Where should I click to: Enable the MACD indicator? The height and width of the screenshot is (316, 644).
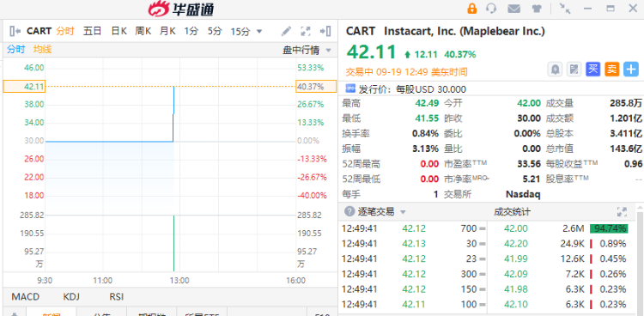(26, 297)
